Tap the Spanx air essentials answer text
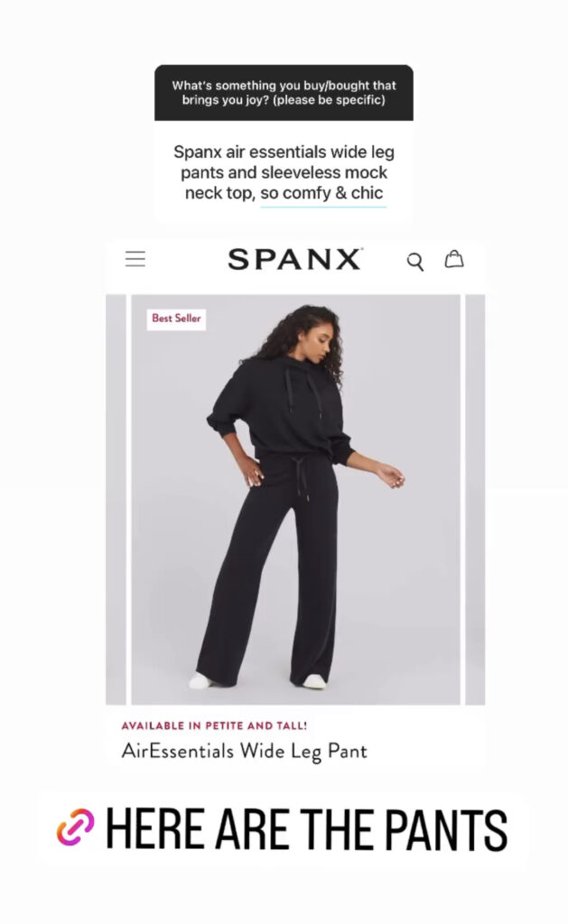 pos(284,172)
